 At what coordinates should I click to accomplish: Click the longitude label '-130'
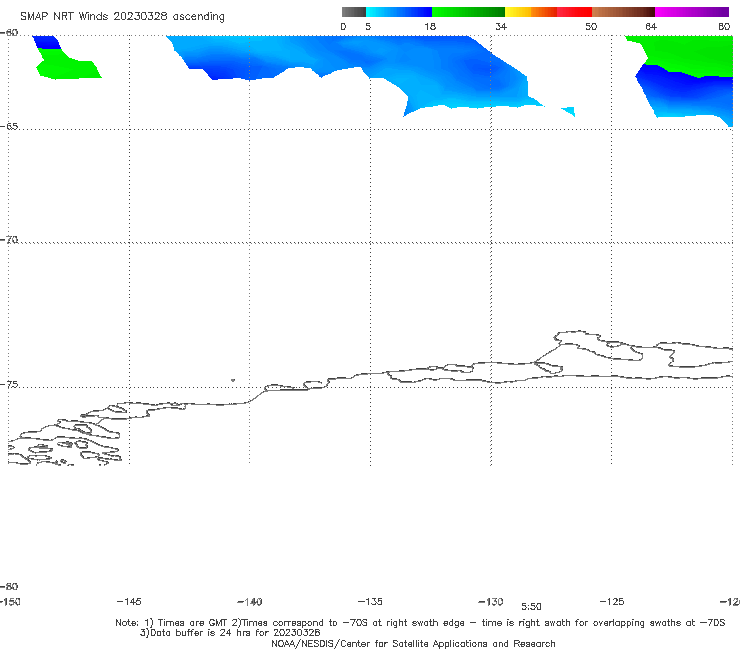click(x=491, y=602)
